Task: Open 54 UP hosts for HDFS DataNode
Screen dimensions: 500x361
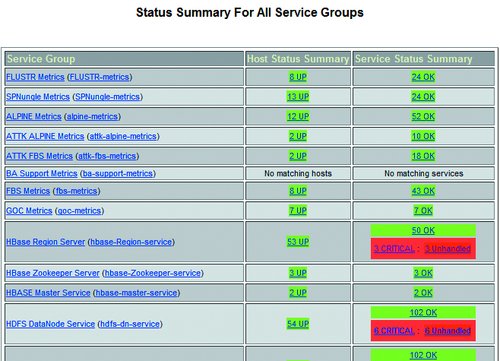Action: (298, 324)
